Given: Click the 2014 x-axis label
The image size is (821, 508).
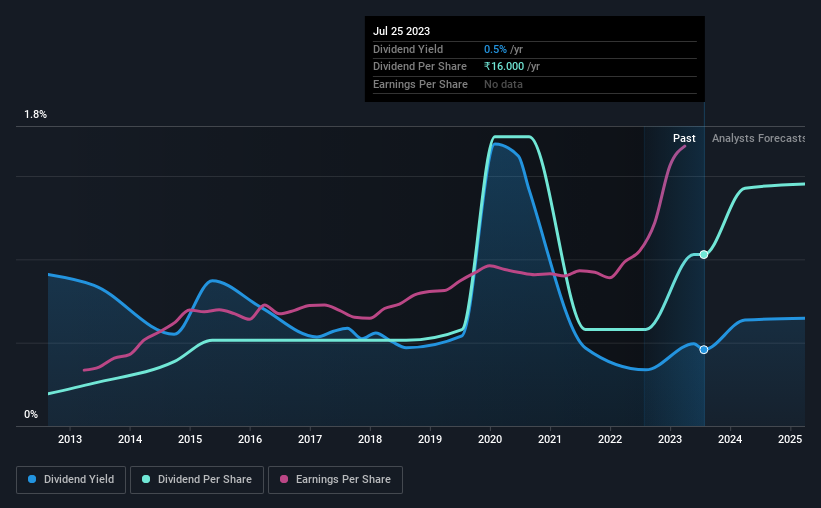Looking at the screenshot, I should 130,439.
